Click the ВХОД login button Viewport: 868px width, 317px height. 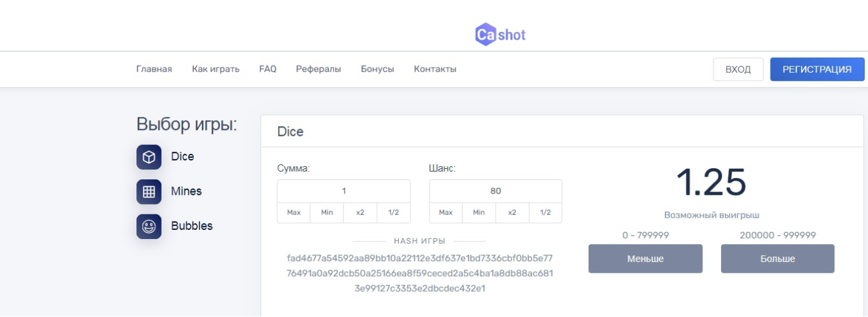click(738, 70)
